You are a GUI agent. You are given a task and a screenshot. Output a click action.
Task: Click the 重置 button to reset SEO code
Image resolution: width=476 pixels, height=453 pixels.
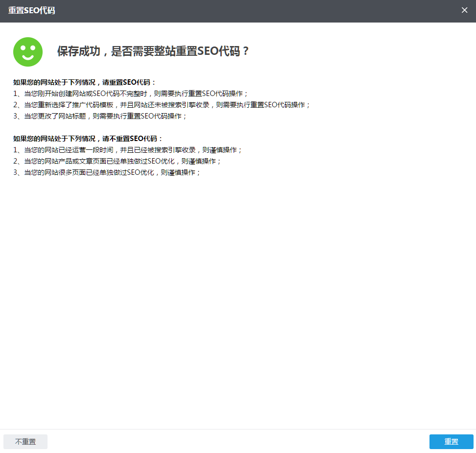[451, 441]
